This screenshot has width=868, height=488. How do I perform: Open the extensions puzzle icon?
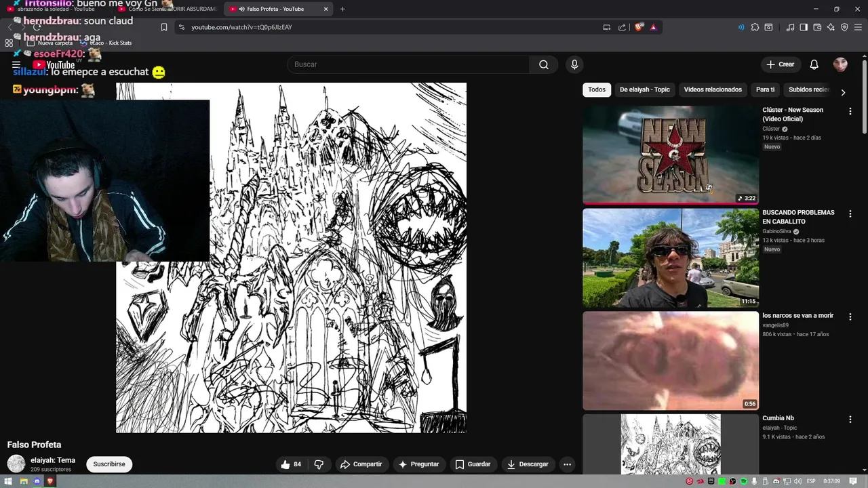(x=755, y=27)
